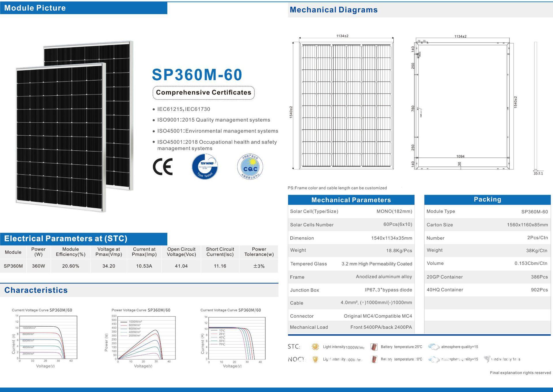Click the front-view mechanical diagram of panel

pyautogui.click(x=346, y=105)
